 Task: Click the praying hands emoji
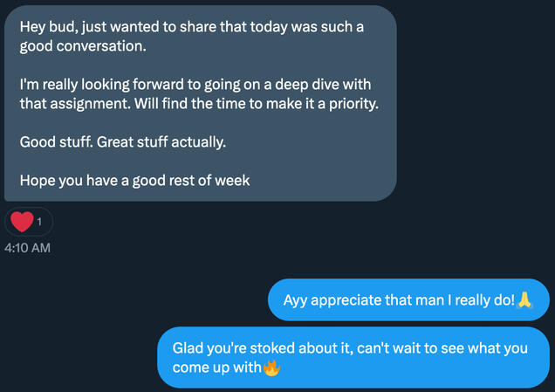click(x=524, y=299)
